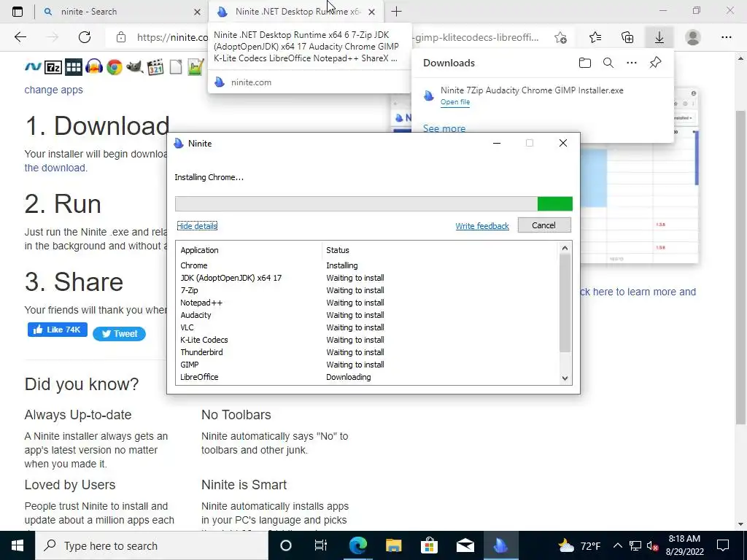The height and width of the screenshot is (560, 747).
Task: Select the Thunderbird row in installer list
Action: 367,352
